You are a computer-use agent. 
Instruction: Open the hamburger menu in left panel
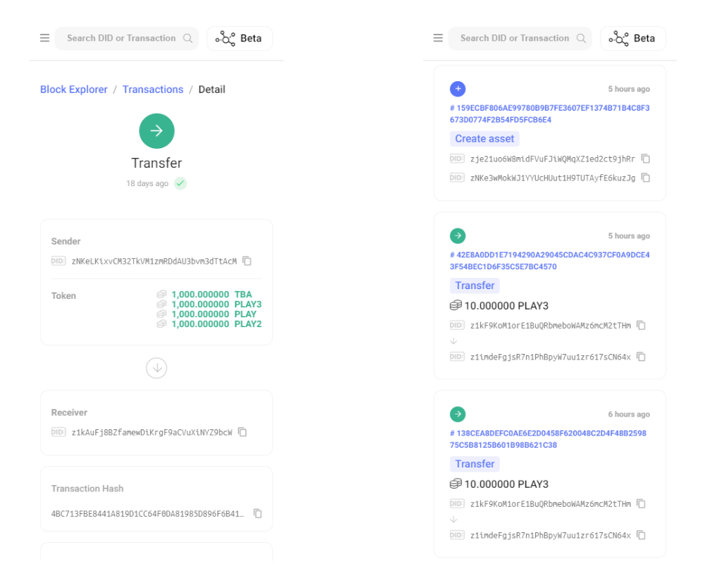[44, 38]
